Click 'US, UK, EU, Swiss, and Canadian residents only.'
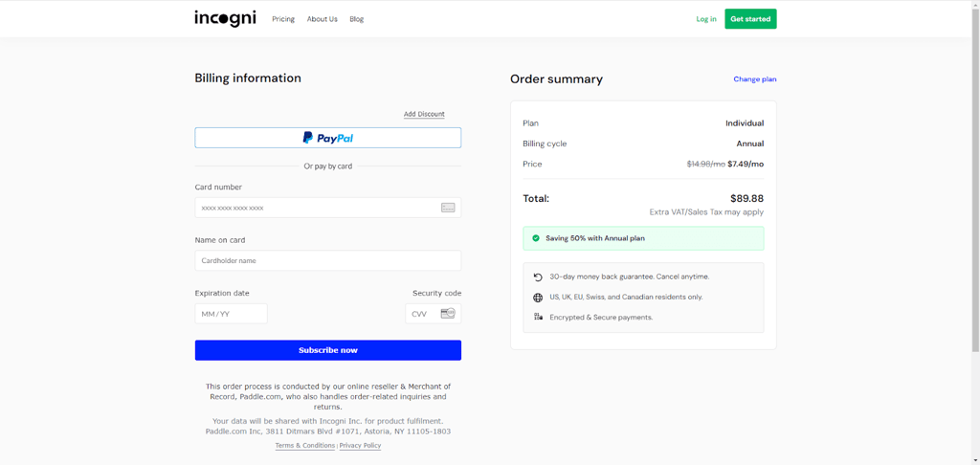980x465 pixels. point(626,297)
